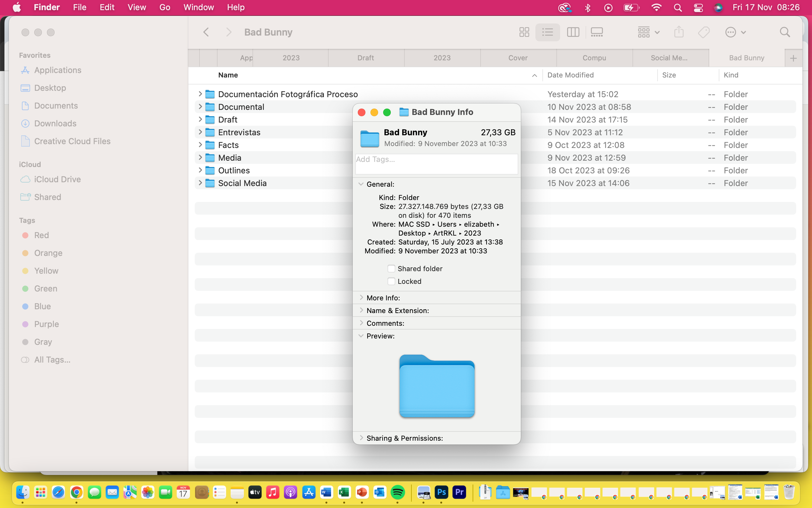Go back with the left arrow
This screenshot has width=812, height=508.
(x=206, y=32)
